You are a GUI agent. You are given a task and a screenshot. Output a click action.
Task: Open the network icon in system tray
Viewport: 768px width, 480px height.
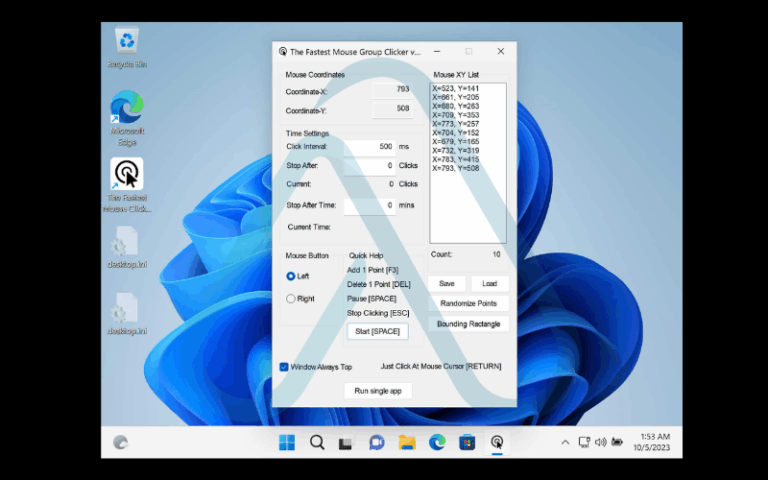tap(584, 442)
